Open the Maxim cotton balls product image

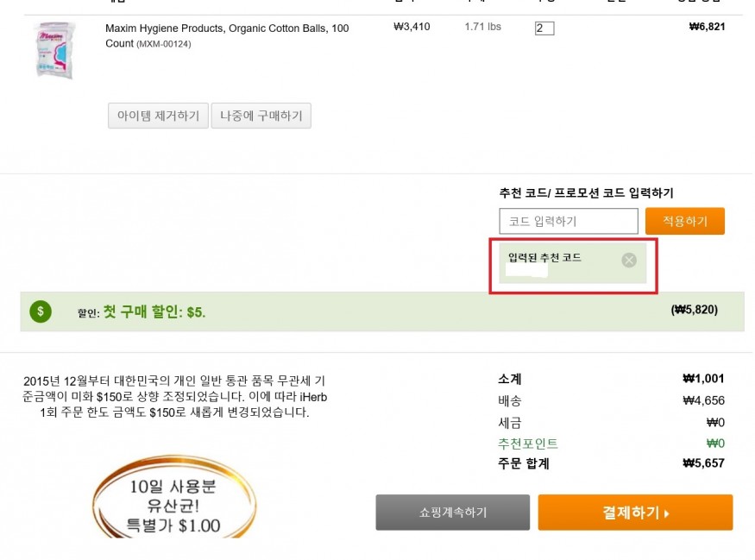tap(55, 49)
